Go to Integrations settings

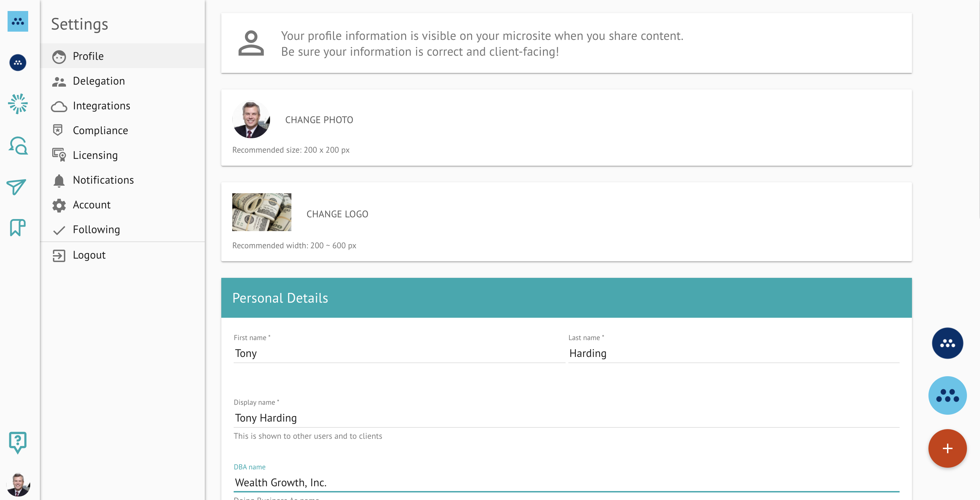101,106
